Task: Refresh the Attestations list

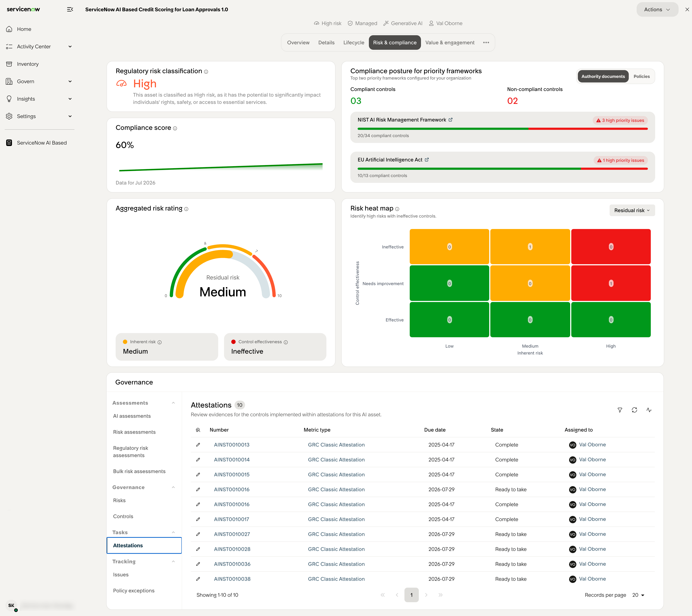Action: (x=634, y=410)
